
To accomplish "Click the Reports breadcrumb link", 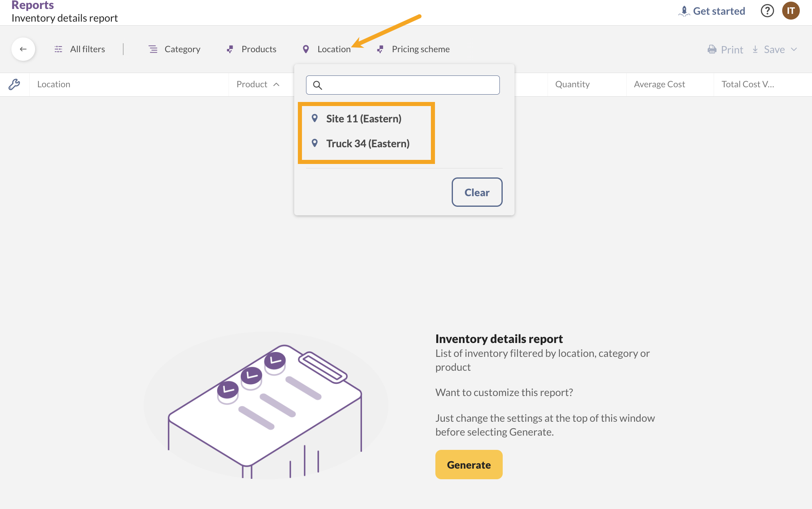I will [33, 5].
